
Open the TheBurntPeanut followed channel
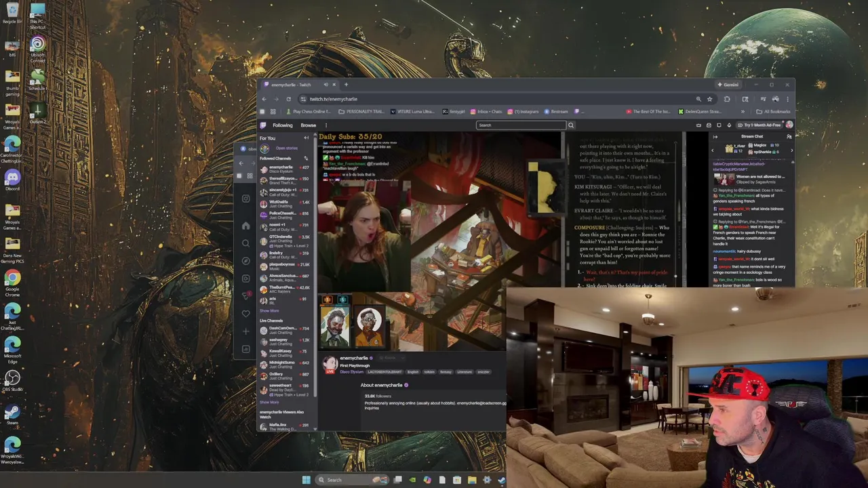[285, 290]
